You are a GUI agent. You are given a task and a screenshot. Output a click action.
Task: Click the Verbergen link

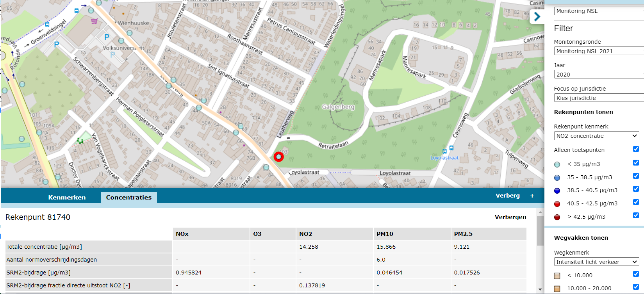(x=510, y=217)
